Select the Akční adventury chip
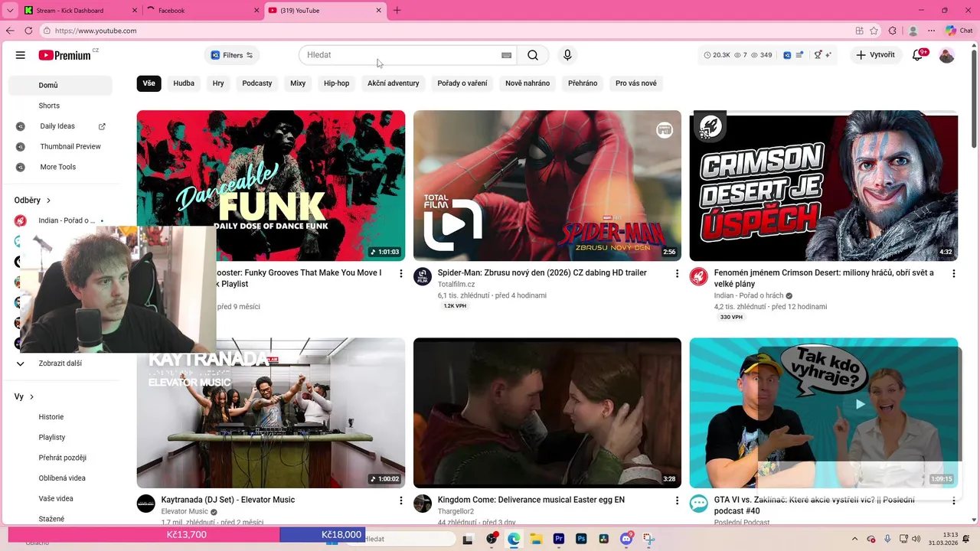980x551 pixels. click(x=394, y=83)
